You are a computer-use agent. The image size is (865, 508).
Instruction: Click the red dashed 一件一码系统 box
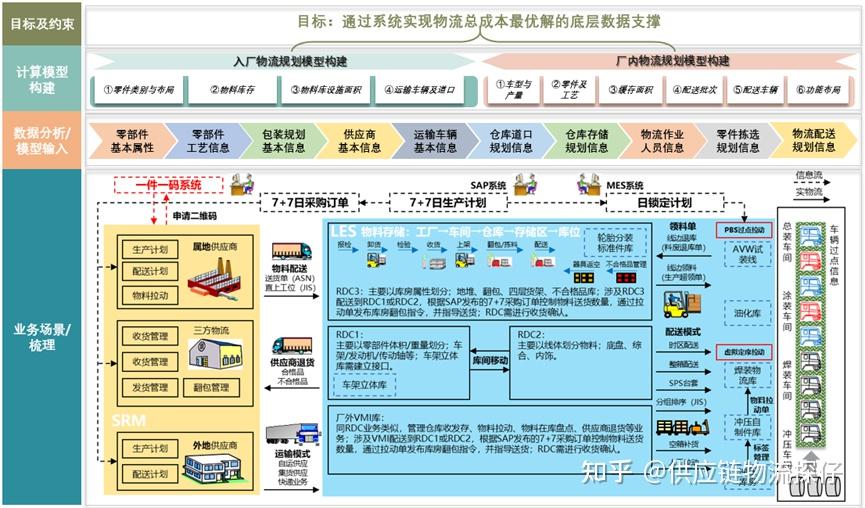pyautogui.click(x=168, y=185)
